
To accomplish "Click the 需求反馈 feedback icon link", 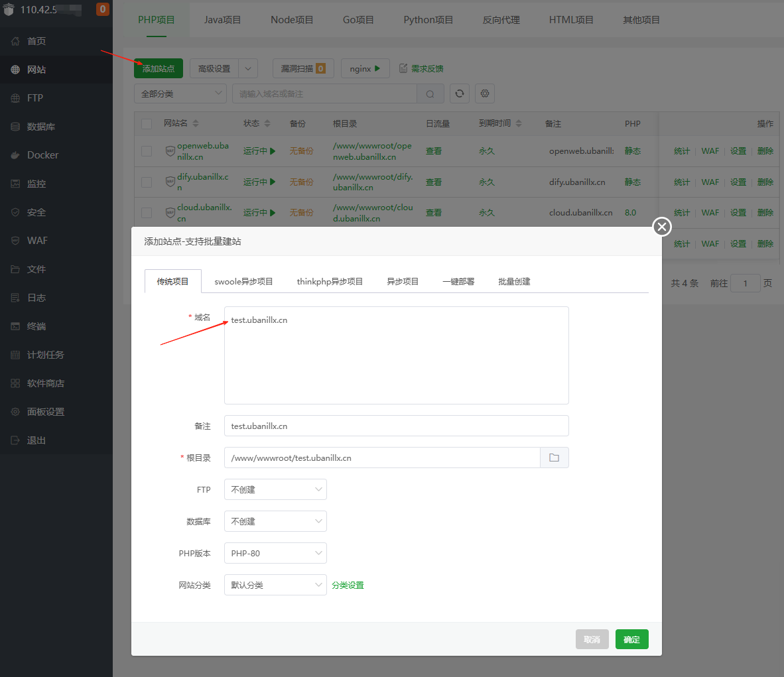I will tap(421, 68).
